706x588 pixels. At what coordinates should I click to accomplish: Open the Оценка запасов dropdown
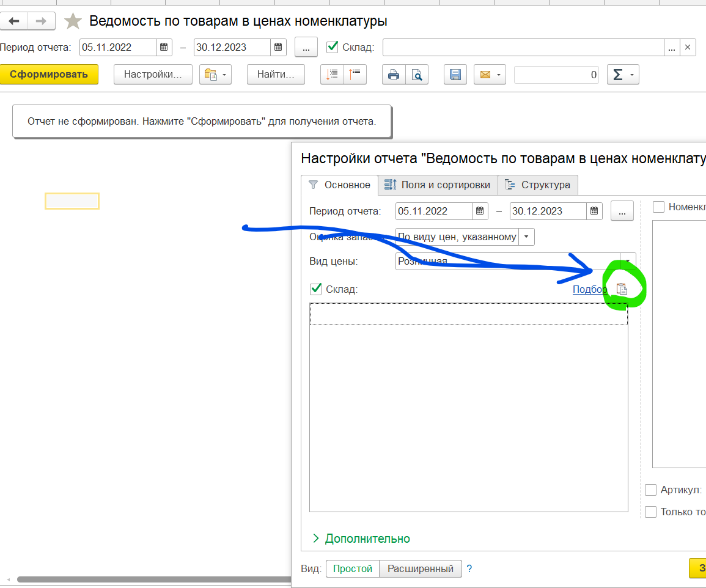click(x=526, y=237)
